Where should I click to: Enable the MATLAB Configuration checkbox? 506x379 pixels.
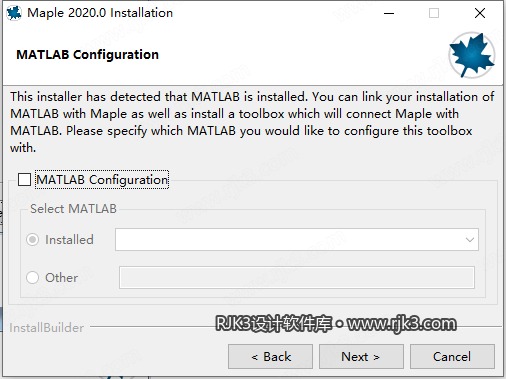[24, 180]
